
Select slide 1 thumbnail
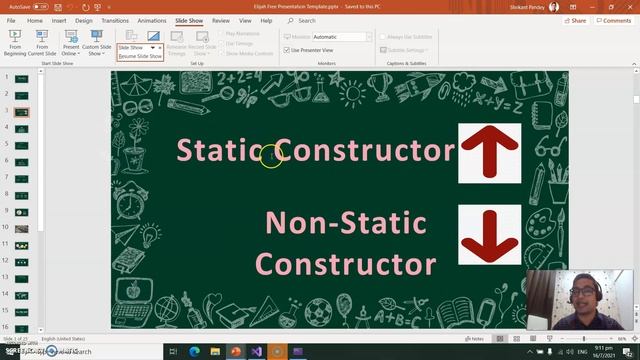[x=22, y=79]
